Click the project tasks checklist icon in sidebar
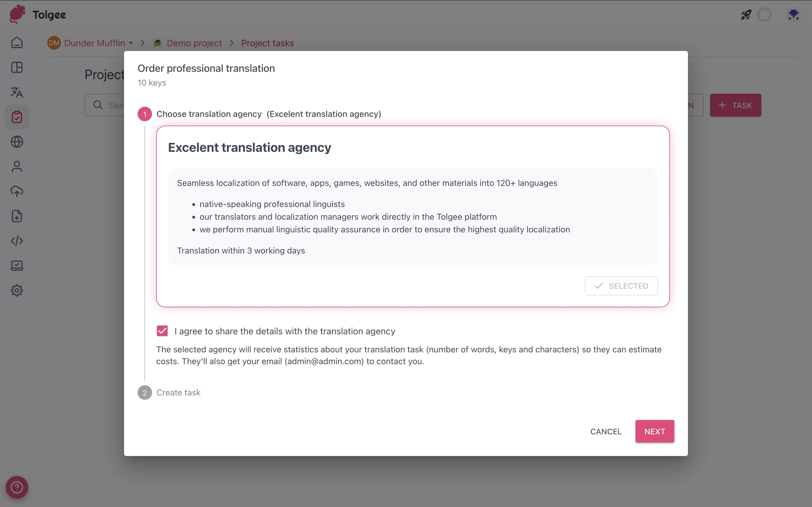The height and width of the screenshot is (507, 812). [16, 117]
